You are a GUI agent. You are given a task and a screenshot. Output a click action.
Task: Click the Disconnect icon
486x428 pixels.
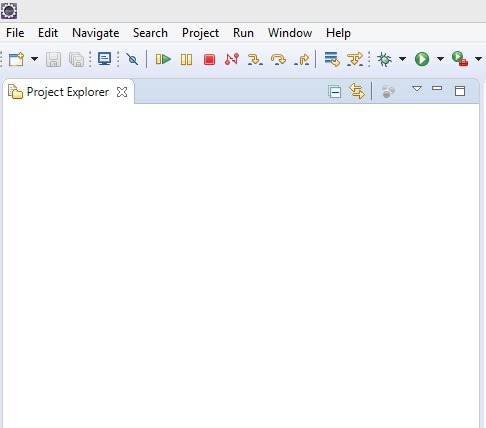point(232,59)
